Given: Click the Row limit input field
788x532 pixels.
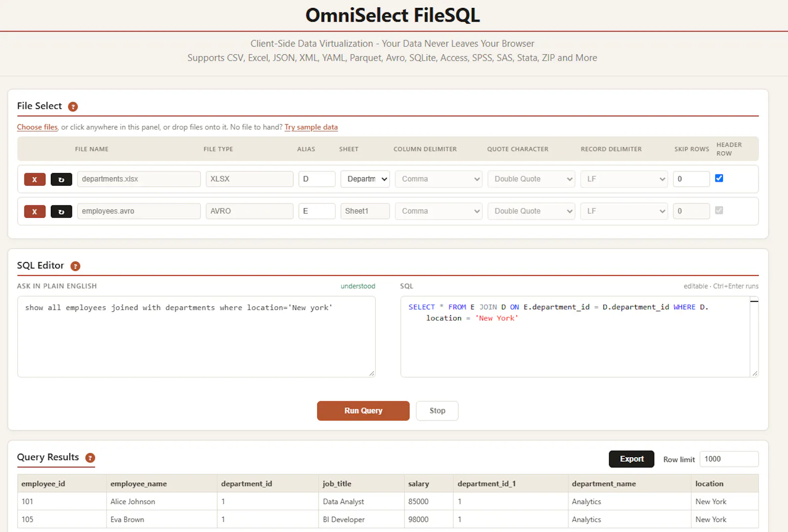Looking at the screenshot, I should point(729,459).
